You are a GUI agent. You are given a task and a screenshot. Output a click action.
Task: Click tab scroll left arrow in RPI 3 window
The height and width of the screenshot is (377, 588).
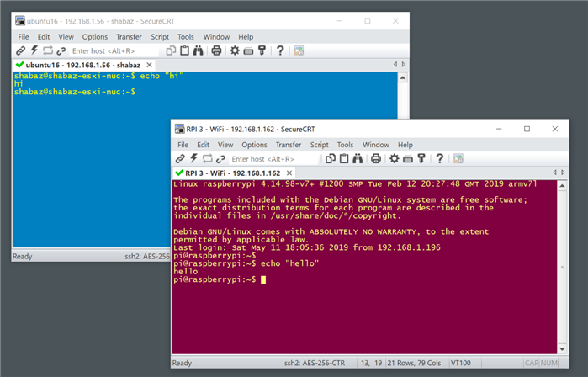click(x=554, y=173)
